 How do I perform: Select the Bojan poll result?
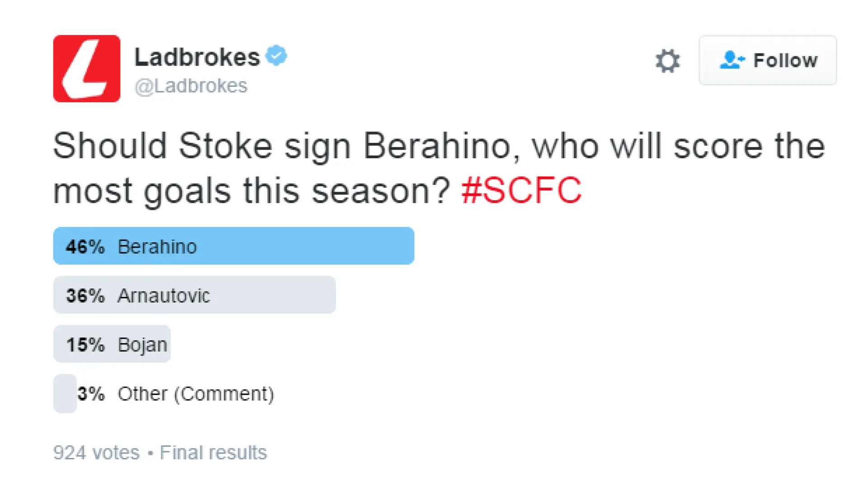coord(112,344)
